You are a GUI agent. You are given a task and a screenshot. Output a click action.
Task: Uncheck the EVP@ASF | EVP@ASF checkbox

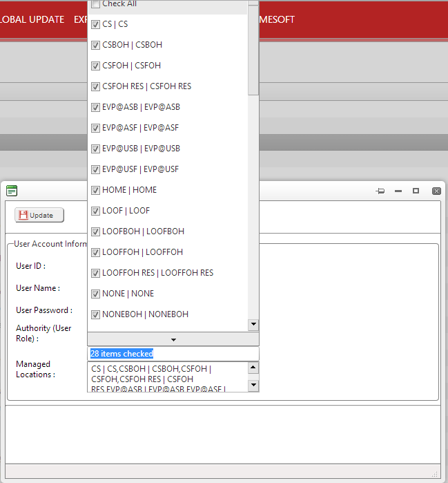coord(95,128)
